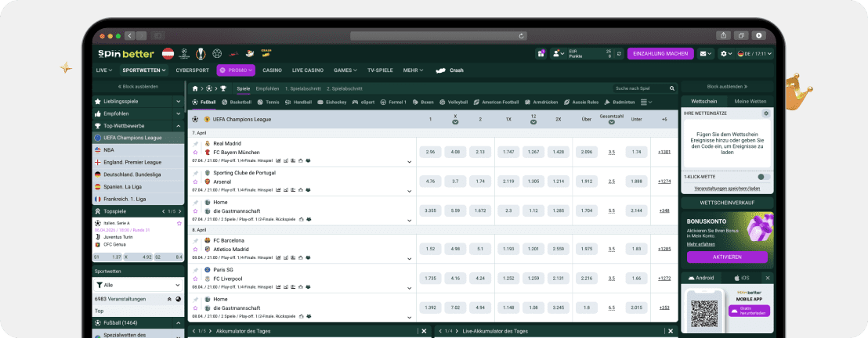Star the FC Barcelona match as favorite
This screenshot has height=338, width=868.
196,249
